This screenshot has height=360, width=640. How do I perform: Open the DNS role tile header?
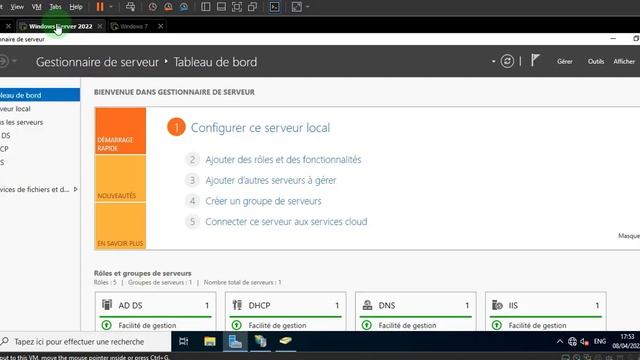pos(416,305)
